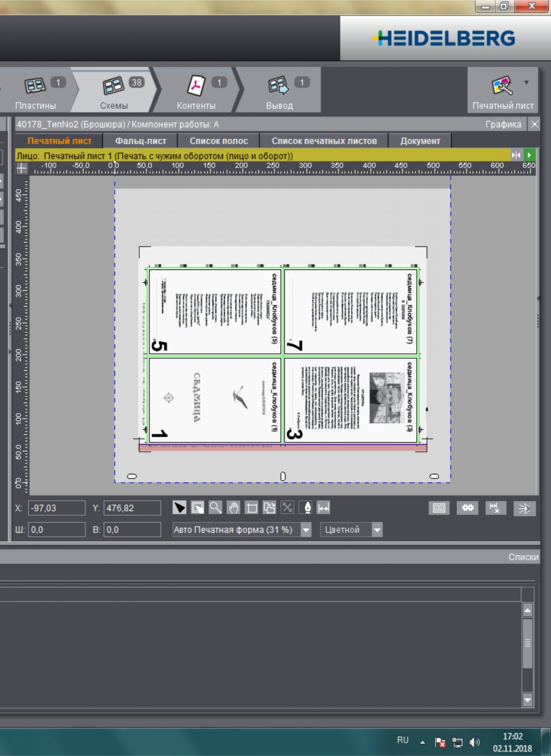Image resolution: width=551 pixels, height=756 pixels.
Task: Click the alignment lines icon
Action: tap(524, 508)
